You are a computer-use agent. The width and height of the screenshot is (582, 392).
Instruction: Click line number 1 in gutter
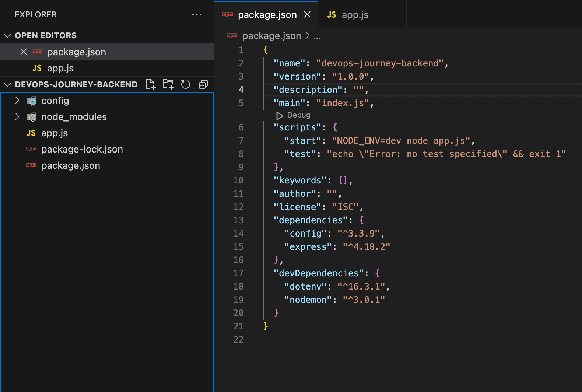(241, 50)
